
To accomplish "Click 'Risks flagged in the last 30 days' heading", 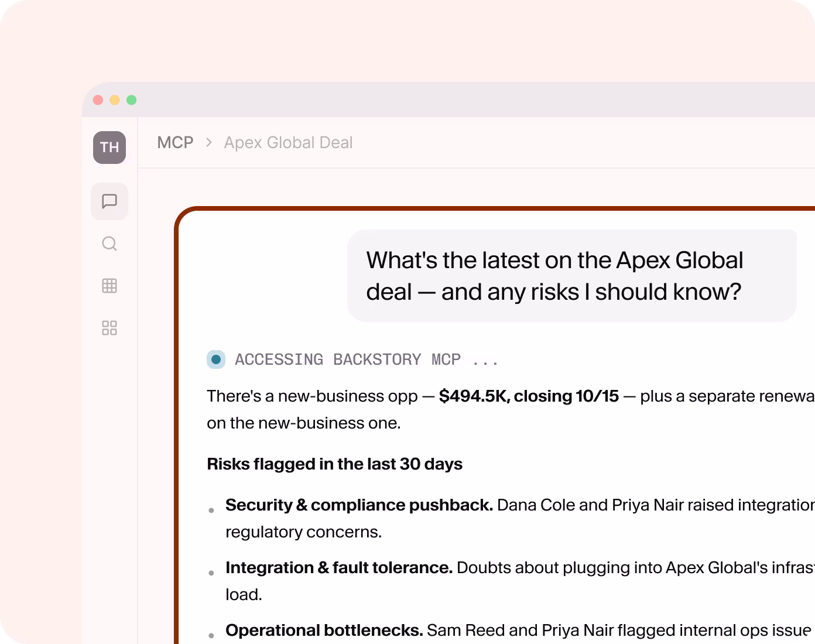I will click(334, 464).
